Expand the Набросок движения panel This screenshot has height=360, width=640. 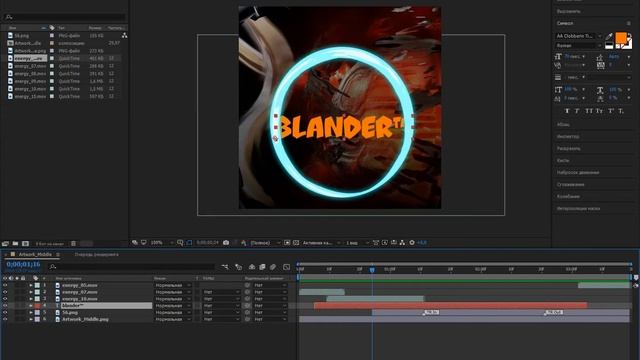578,173
